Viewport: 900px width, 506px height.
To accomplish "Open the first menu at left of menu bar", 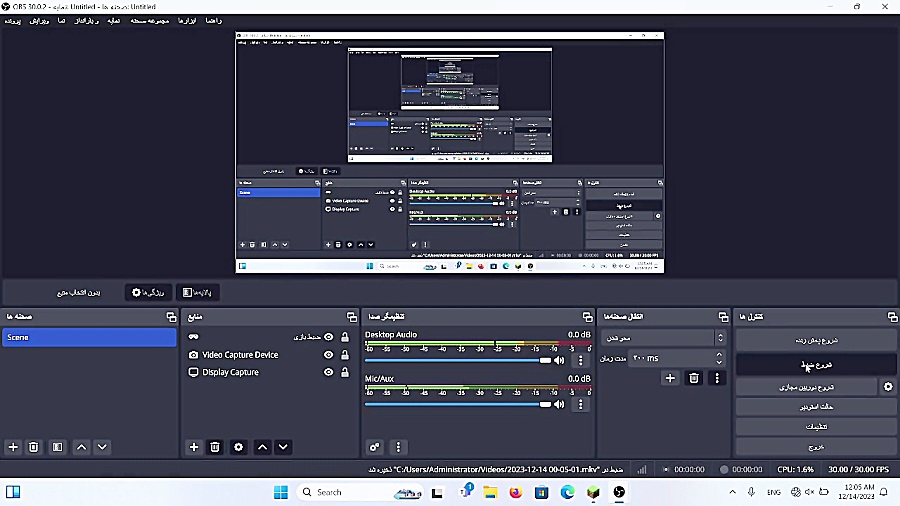I will tap(13, 21).
